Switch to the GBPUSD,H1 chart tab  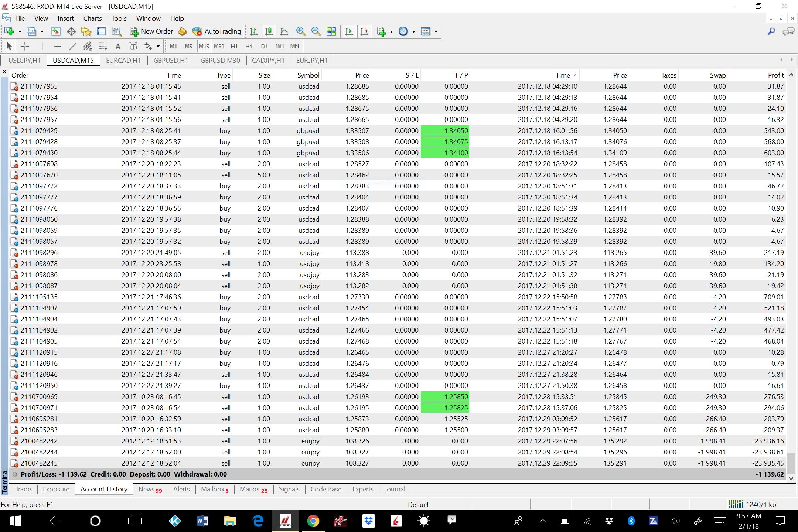pyautogui.click(x=171, y=60)
